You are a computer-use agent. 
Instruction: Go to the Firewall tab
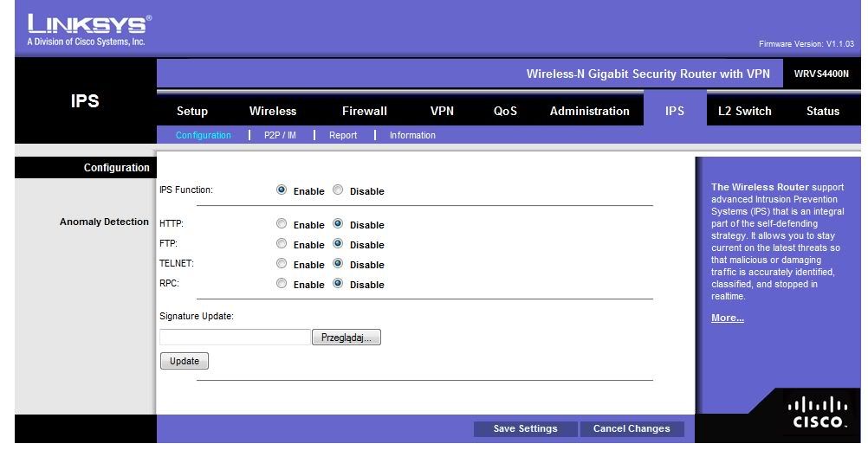point(365,111)
